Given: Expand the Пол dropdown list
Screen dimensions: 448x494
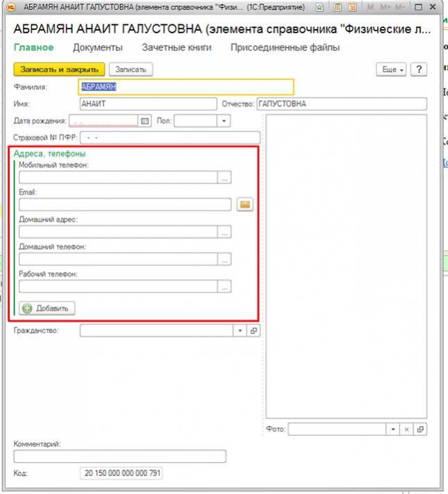Looking at the screenshot, I should (x=224, y=121).
